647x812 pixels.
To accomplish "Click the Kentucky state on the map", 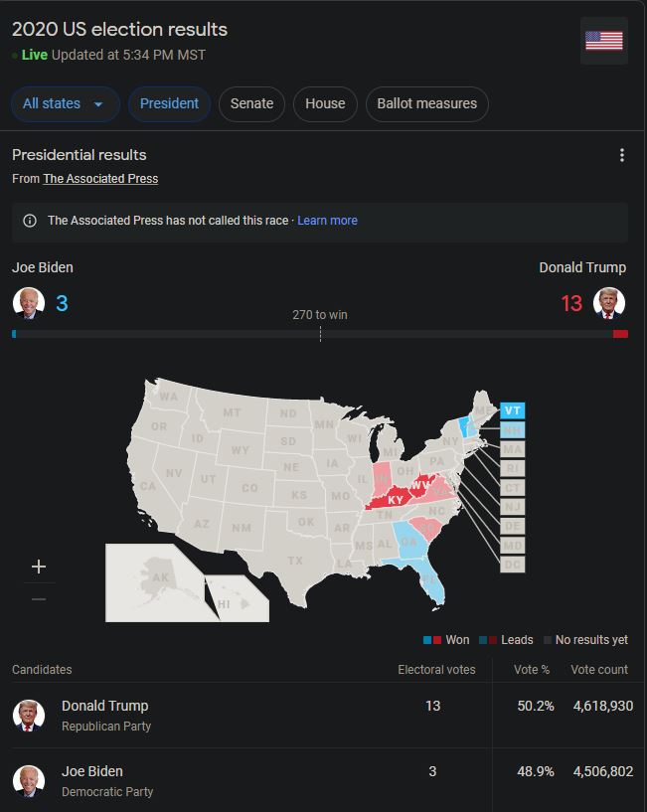I will click(x=395, y=499).
